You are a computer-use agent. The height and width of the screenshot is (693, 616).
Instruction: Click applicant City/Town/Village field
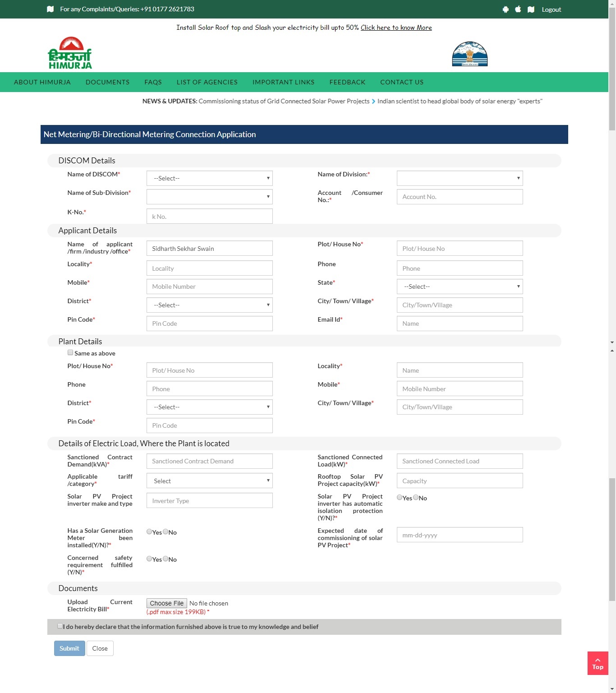pos(460,305)
